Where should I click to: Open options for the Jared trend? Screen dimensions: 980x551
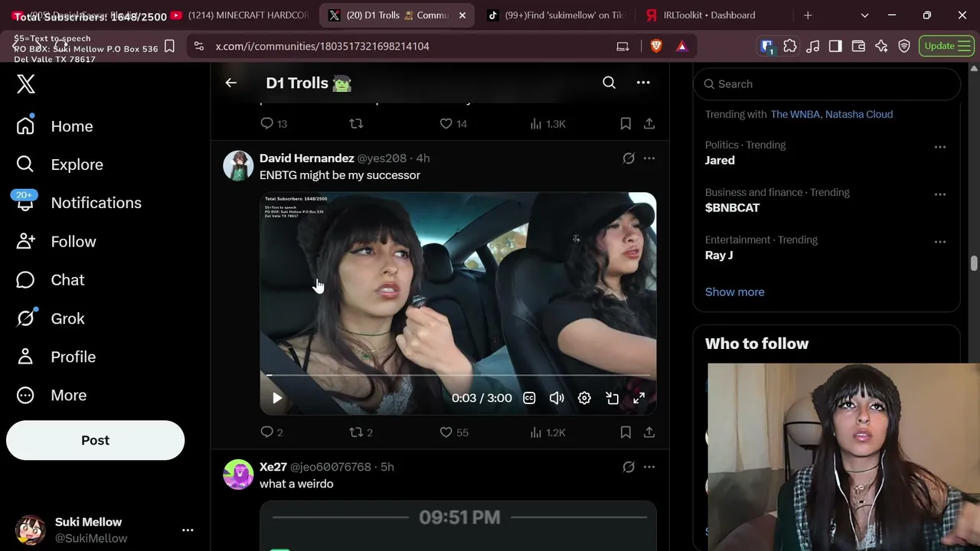tap(940, 147)
